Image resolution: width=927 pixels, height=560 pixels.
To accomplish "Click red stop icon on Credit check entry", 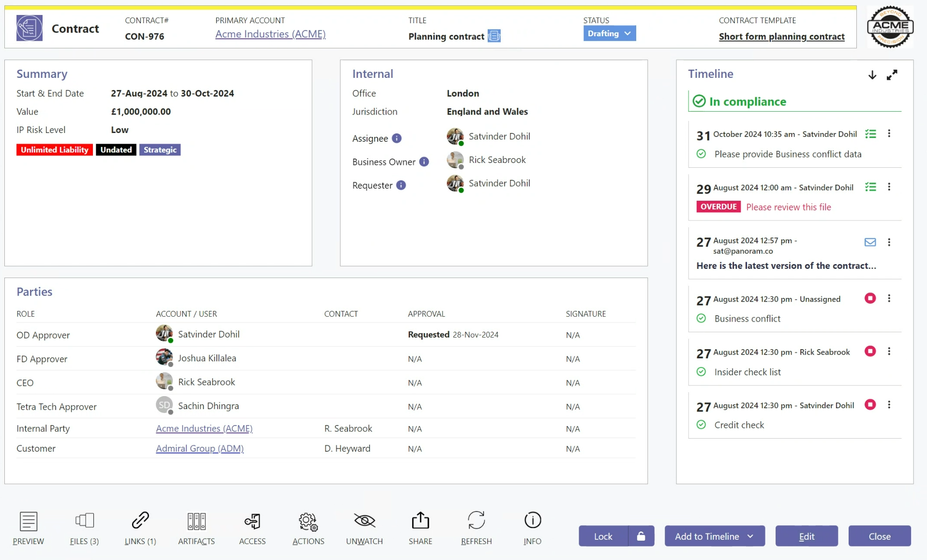I will point(870,405).
